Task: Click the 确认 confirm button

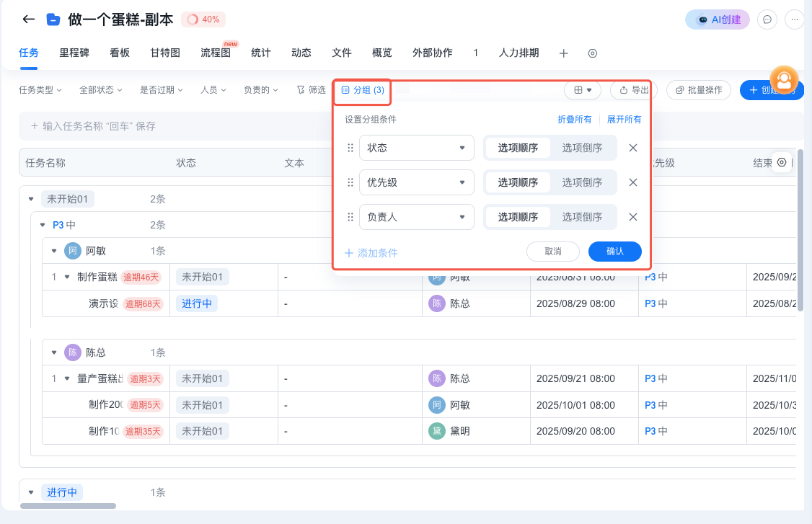Action: pos(614,251)
